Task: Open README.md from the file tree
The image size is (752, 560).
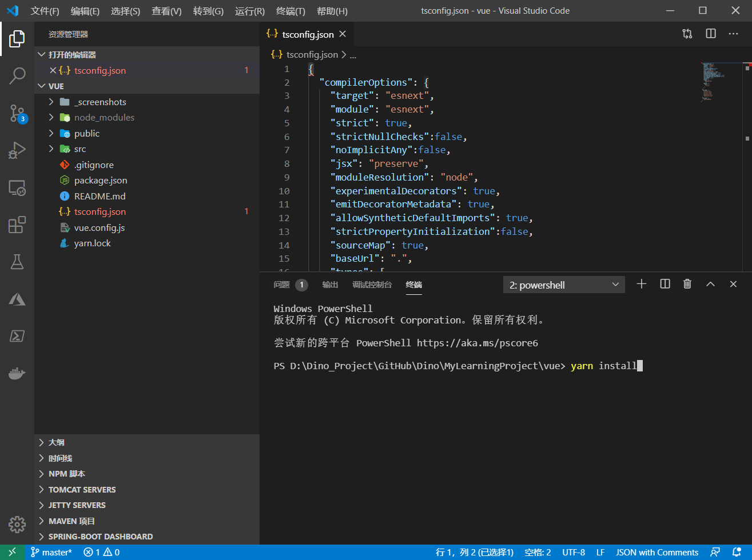Action: (x=147, y=196)
